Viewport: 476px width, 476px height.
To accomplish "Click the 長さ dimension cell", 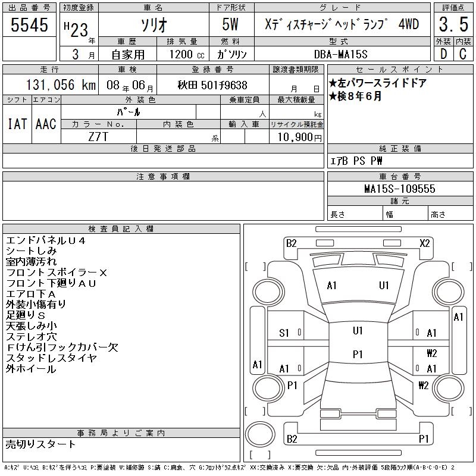I will point(355,214).
